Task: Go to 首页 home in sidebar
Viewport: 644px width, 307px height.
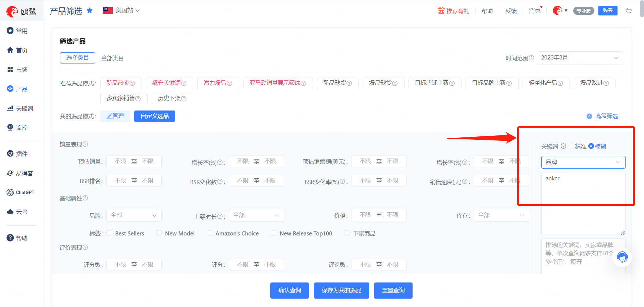Action: pyautogui.click(x=17, y=50)
